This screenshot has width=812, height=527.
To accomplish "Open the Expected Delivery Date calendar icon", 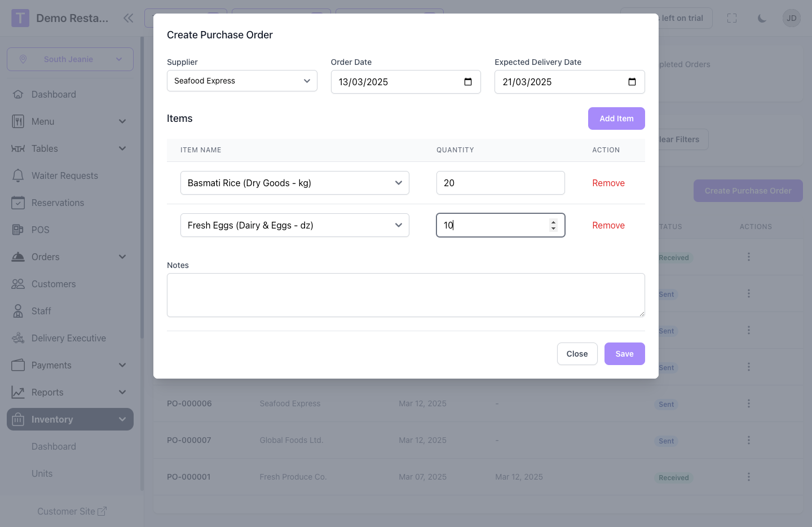I will pyautogui.click(x=632, y=82).
